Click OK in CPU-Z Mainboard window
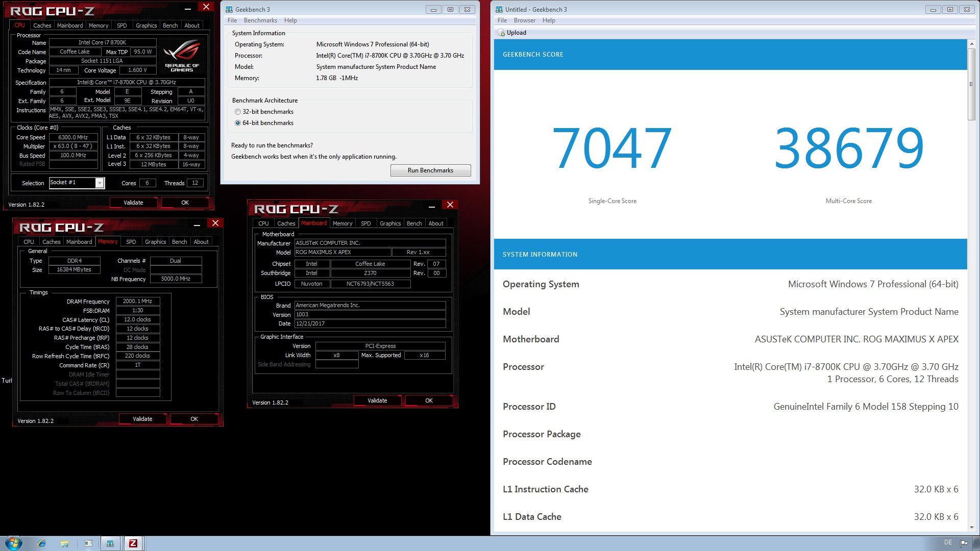This screenshot has height=551, width=980. (x=429, y=400)
